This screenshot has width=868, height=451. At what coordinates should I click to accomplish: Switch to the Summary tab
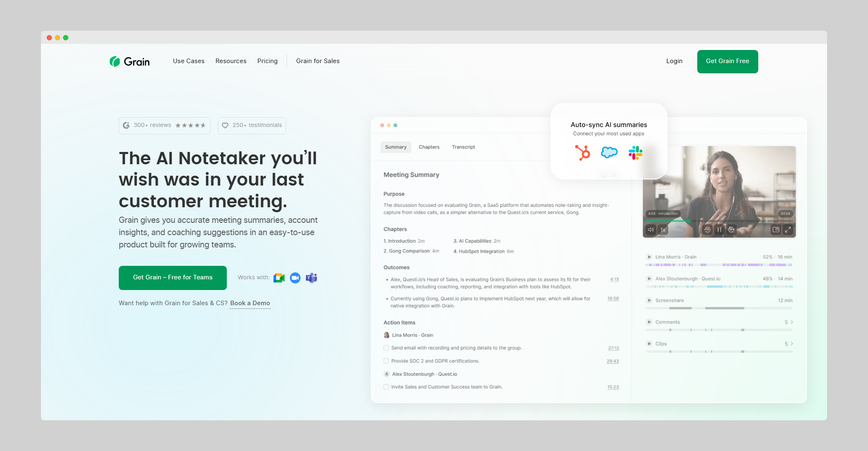click(396, 147)
